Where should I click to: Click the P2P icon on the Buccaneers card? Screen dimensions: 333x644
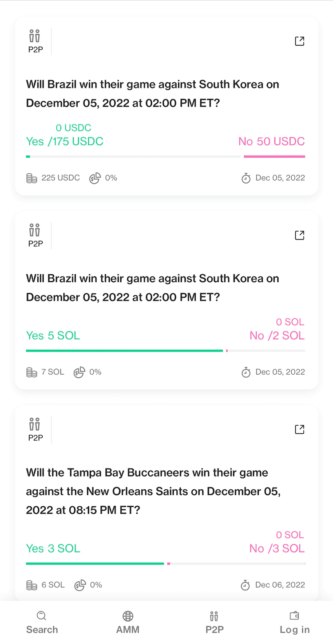coord(35,430)
